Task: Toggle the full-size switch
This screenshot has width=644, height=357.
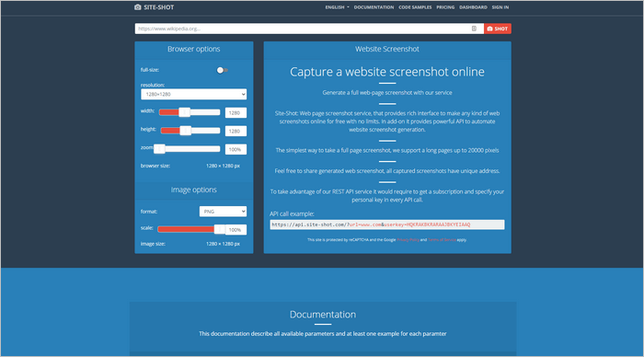Action: (x=223, y=70)
